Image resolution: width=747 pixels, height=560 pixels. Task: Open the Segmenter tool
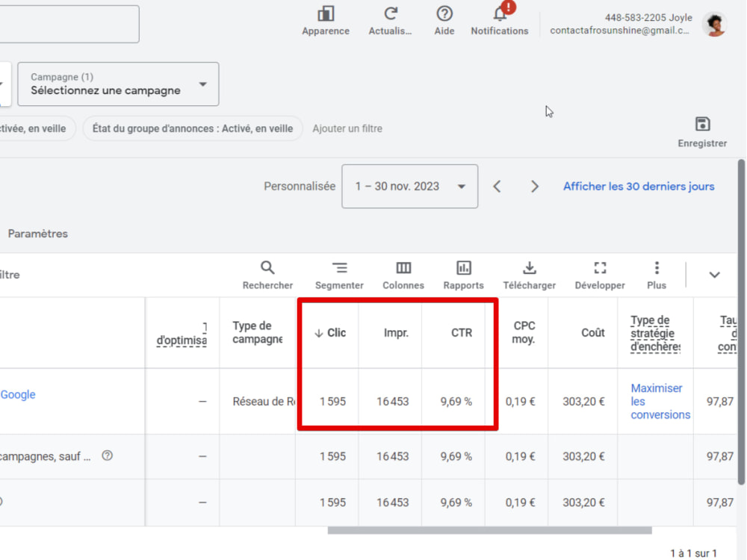(339, 276)
